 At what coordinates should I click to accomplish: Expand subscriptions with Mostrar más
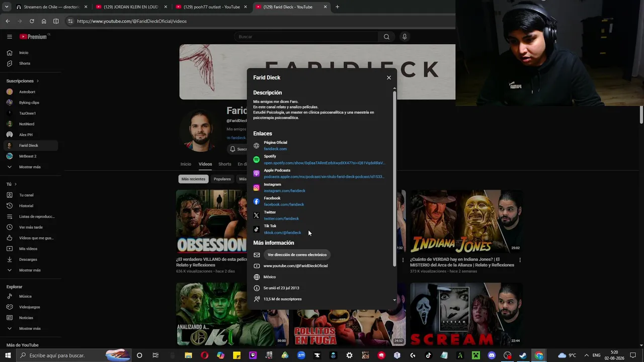click(x=30, y=167)
